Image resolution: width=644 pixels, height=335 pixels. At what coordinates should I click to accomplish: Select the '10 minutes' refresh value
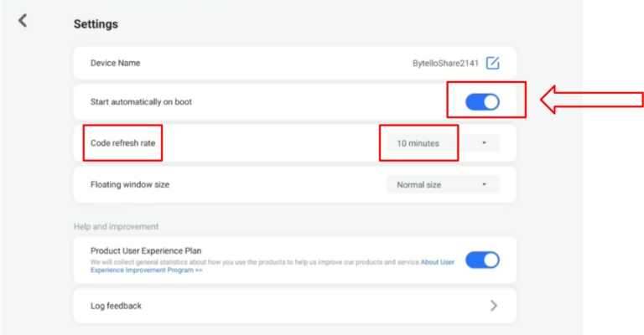click(418, 143)
